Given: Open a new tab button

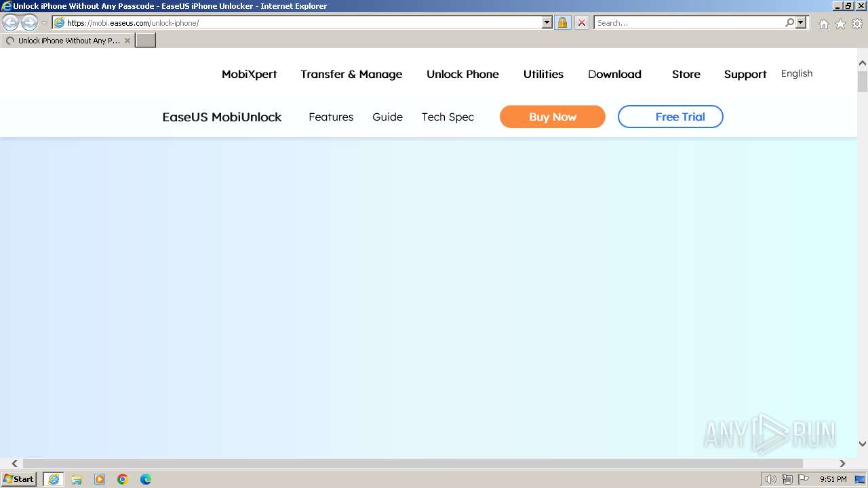Looking at the screenshot, I should (146, 41).
